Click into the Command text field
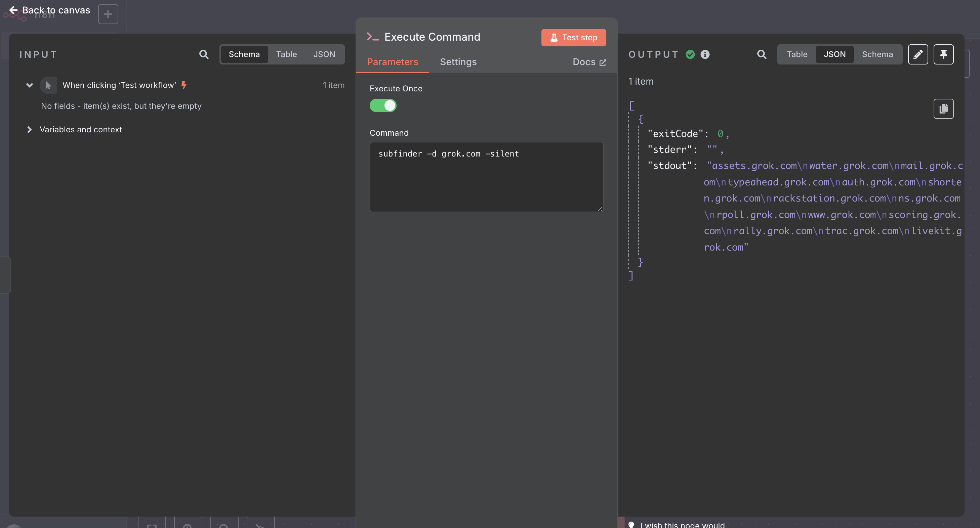This screenshot has height=528, width=980. pyautogui.click(x=486, y=177)
